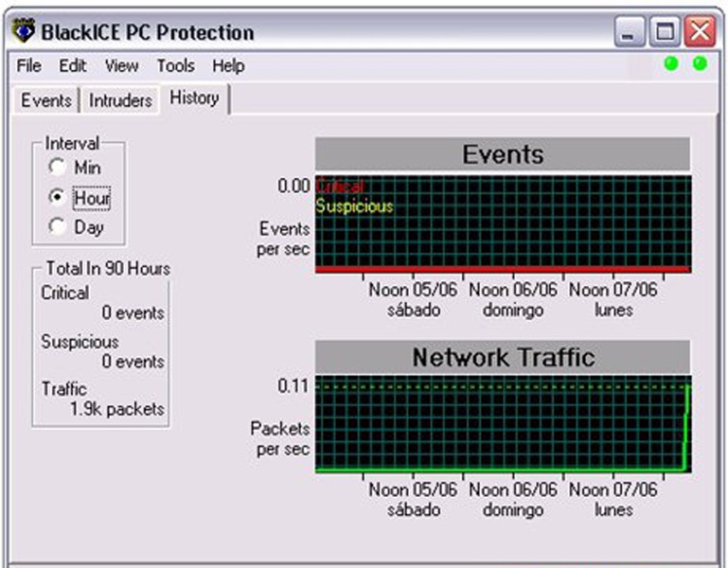Image resolution: width=728 pixels, height=568 pixels.
Task: Click Noon 07/06 lunes label under Events graph
Action: point(613,299)
